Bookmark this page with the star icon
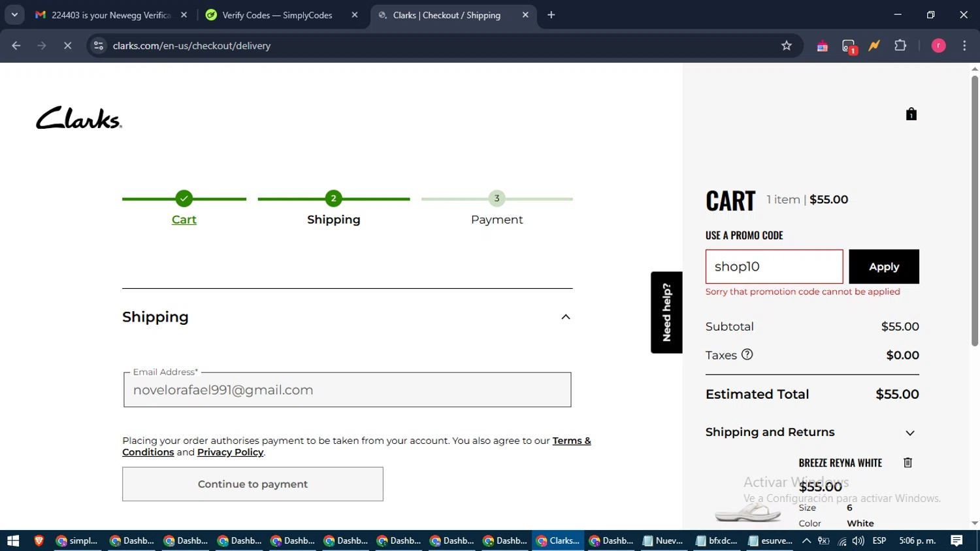Screen dimensions: 980x551 [787, 46]
